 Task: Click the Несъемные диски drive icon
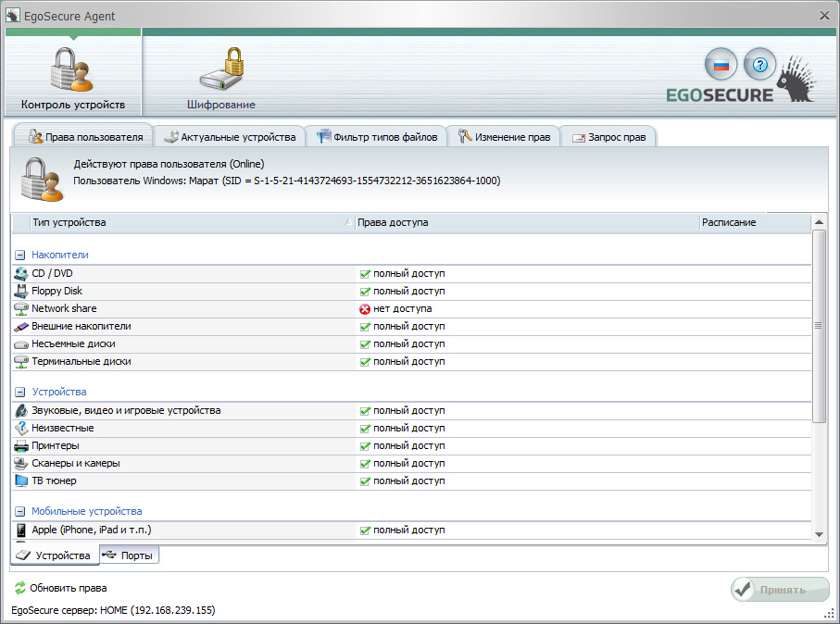[x=21, y=344]
